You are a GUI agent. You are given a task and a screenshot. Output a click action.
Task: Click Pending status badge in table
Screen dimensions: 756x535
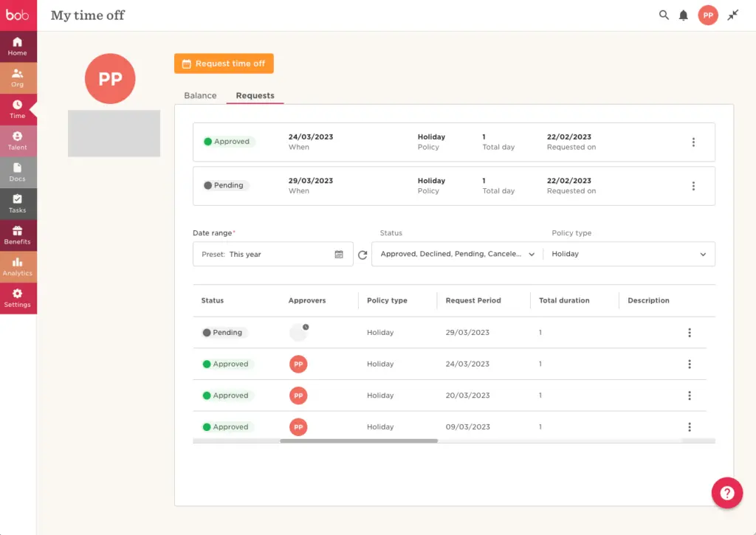pyautogui.click(x=223, y=333)
